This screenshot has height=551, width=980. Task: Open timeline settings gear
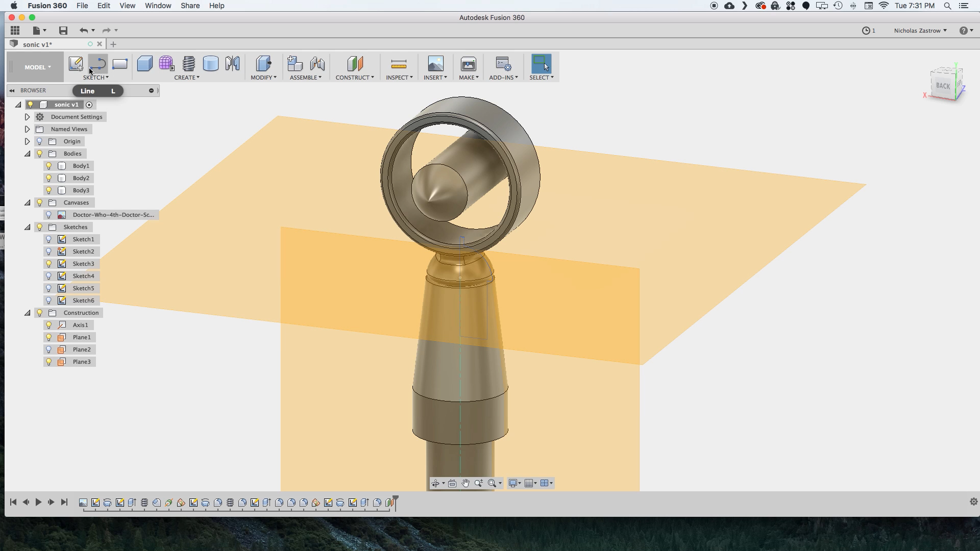tap(973, 502)
